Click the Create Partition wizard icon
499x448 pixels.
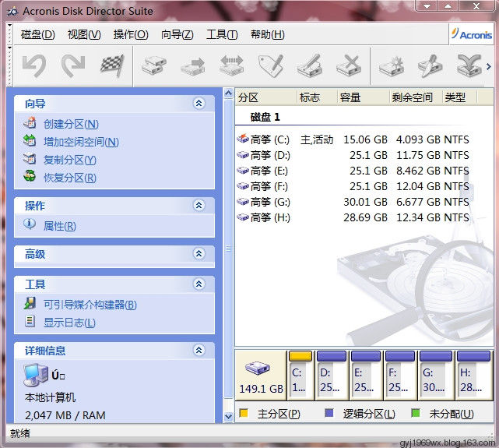pos(30,123)
